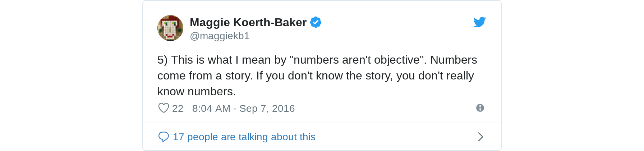Open "17 people are talking about this"
644x151 pixels.
[244, 137]
